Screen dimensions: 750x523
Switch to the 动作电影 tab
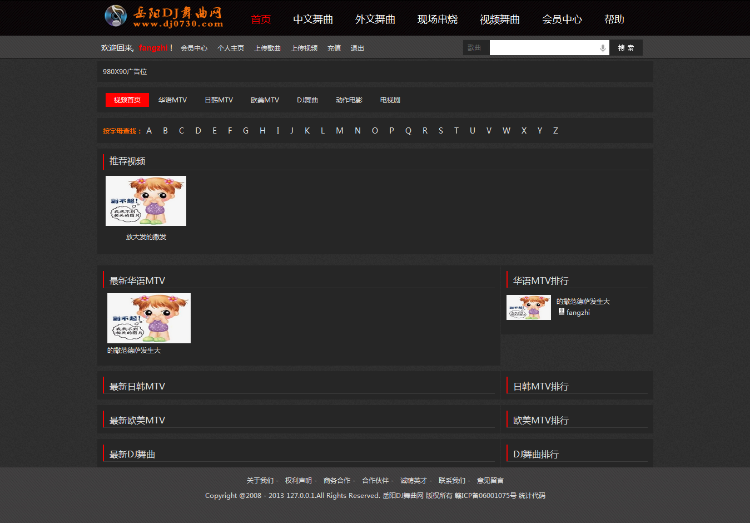(349, 100)
